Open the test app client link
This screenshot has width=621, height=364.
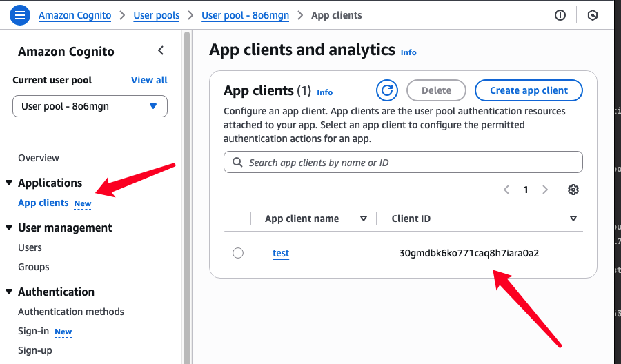281,253
